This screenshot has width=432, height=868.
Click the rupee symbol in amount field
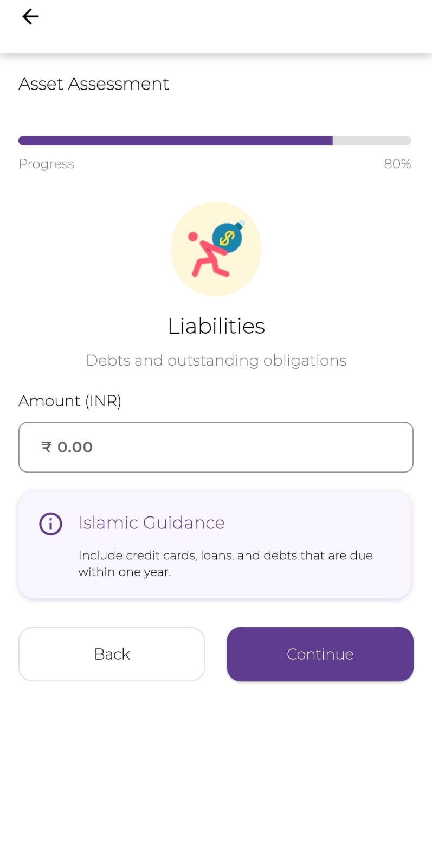(x=47, y=447)
